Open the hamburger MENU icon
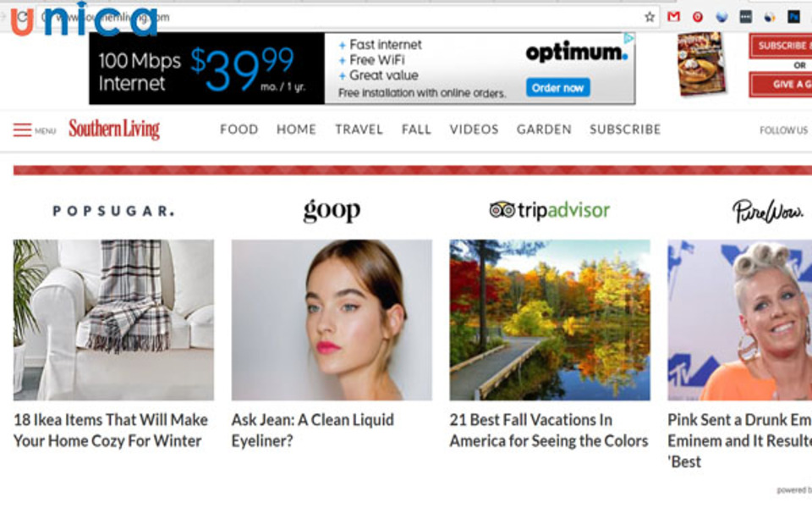Viewport: 812px width, 508px height. [x=22, y=130]
